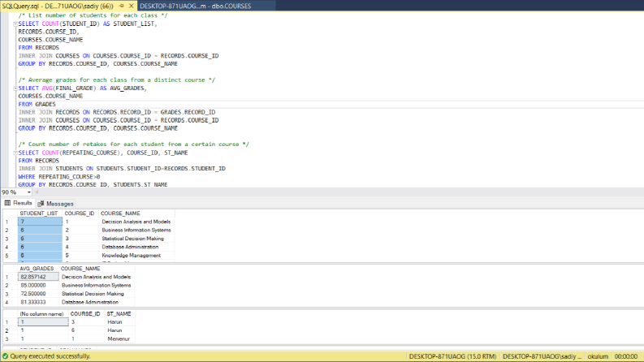Open the 90 % zoom dropdown
Image resolution: width=644 pixels, height=362 pixels.
(29, 192)
